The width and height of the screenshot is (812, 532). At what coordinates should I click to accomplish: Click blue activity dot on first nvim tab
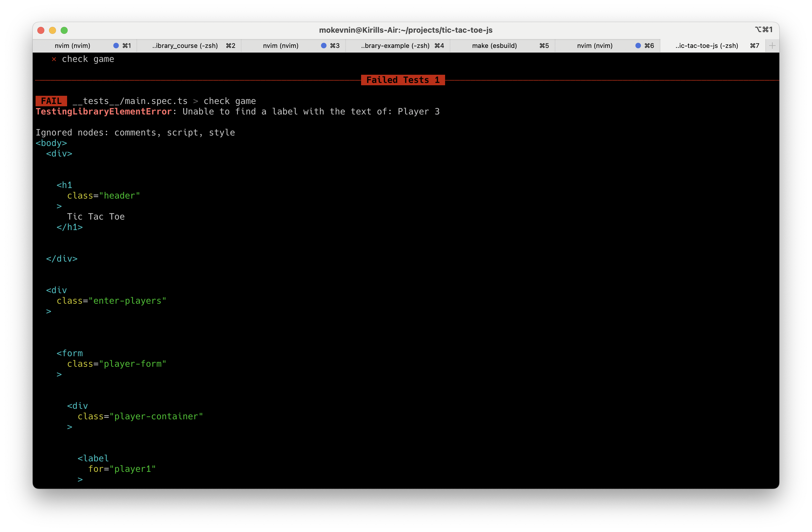click(x=116, y=46)
